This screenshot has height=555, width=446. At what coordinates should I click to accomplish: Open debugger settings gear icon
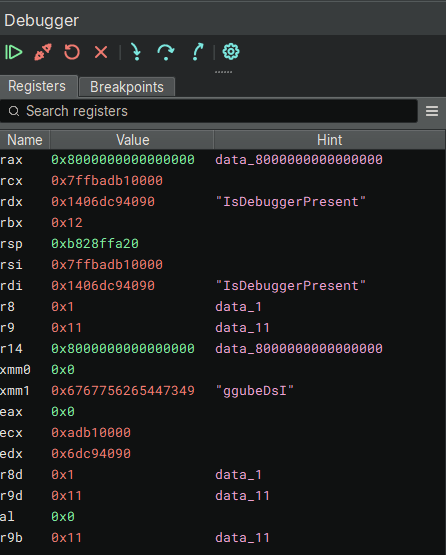[x=231, y=52]
